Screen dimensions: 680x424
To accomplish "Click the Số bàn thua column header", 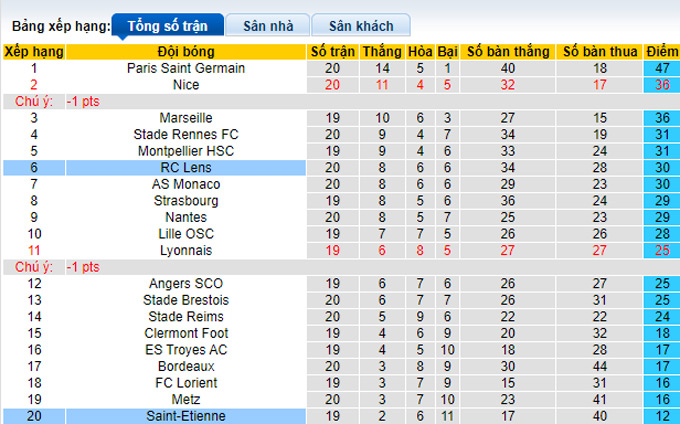I will [x=600, y=51].
